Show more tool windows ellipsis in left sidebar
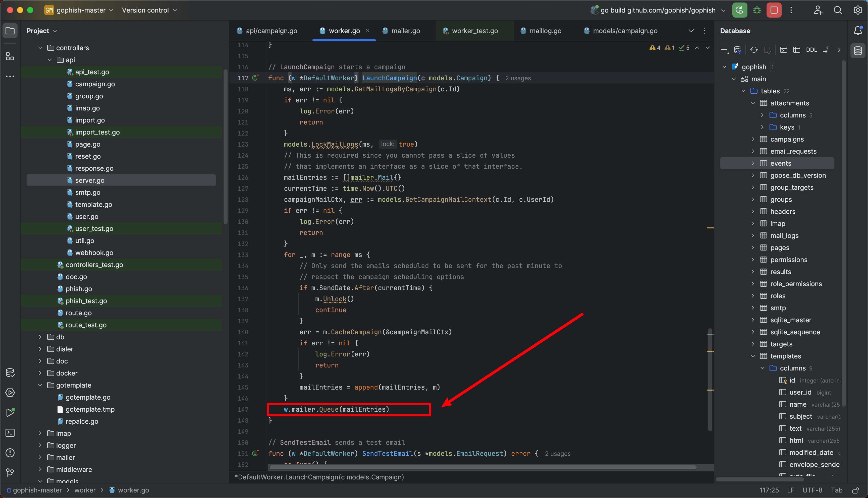 10,76
